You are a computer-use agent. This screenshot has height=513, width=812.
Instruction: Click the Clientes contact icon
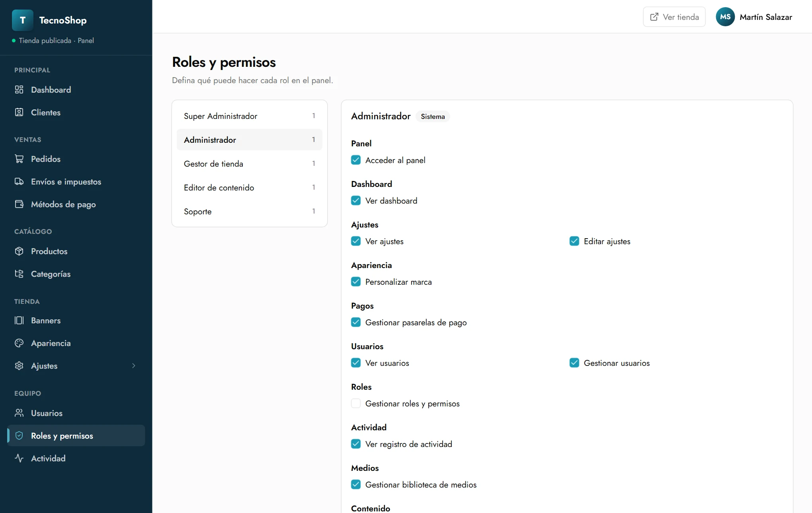19,112
